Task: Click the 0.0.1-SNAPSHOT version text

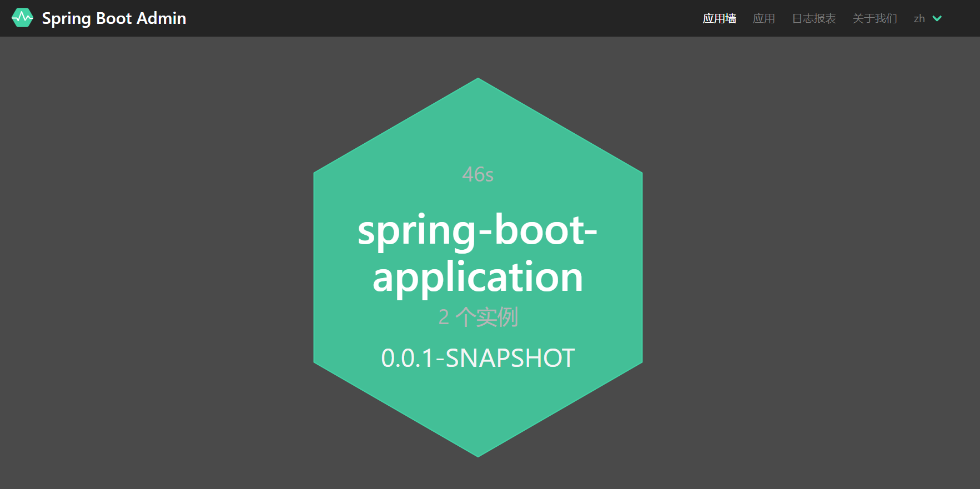Action: click(478, 358)
